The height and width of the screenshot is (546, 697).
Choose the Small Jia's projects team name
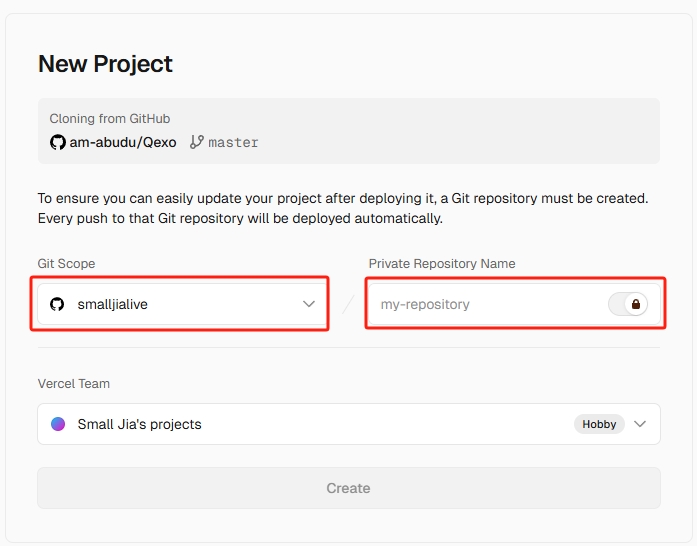[x=139, y=424]
